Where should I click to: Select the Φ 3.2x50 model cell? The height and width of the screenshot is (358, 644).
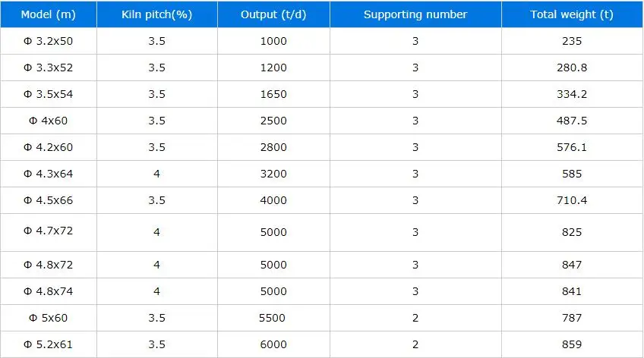[47, 41]
